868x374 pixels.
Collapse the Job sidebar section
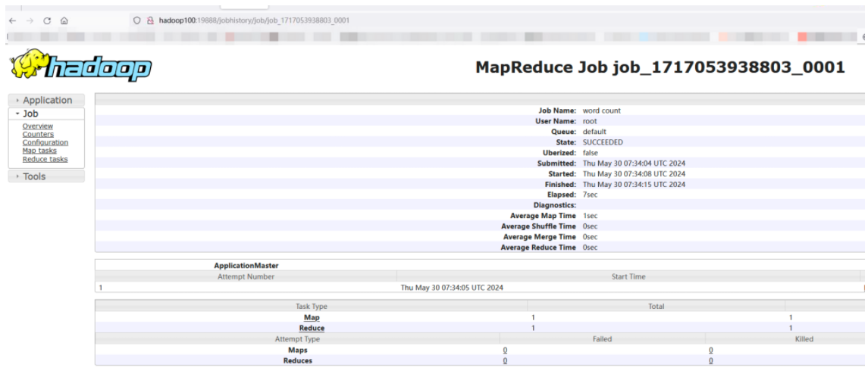[x=30, y=114]
